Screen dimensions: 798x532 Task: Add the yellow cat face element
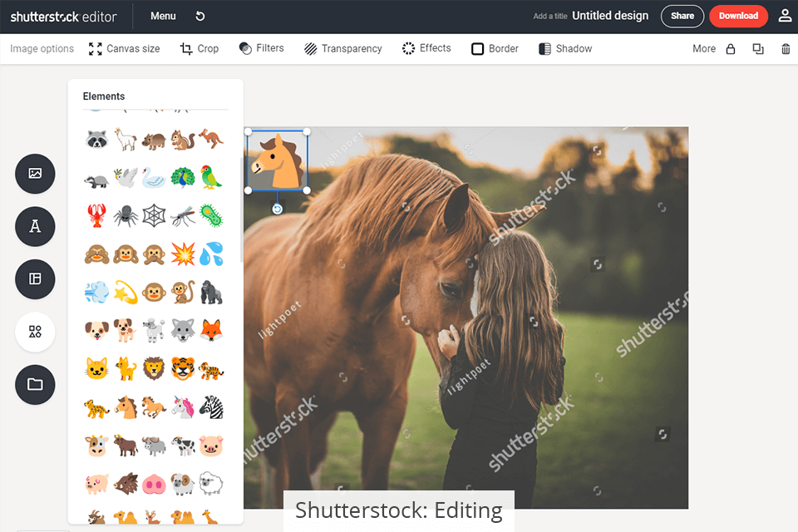[x=96, y=369]
